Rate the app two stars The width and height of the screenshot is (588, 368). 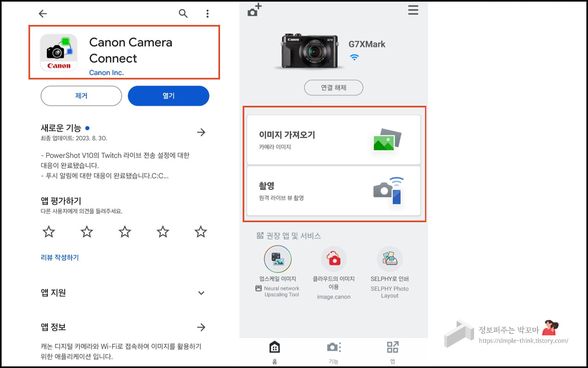pos(87,231)
